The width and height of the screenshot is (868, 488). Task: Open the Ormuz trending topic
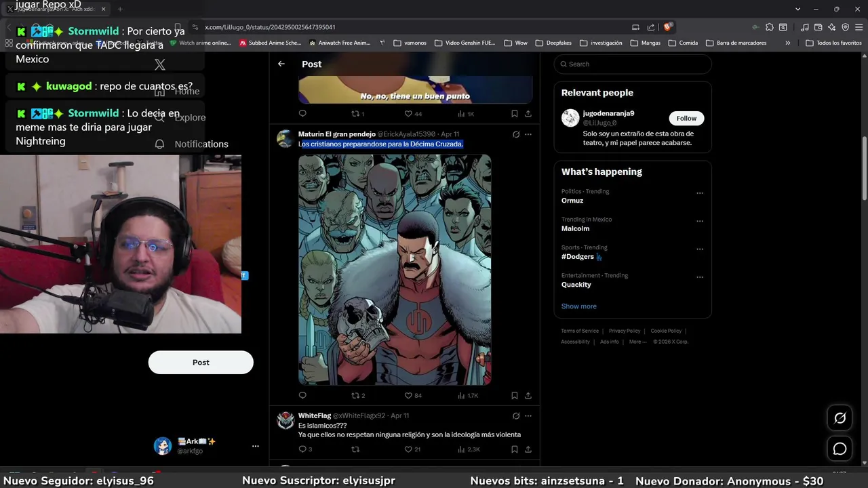click(572, 201)
